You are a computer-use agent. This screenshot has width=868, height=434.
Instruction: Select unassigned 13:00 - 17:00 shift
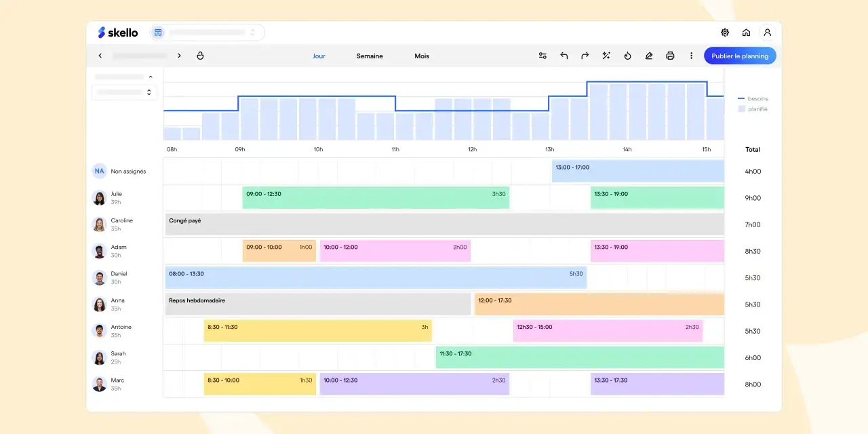(x=638, y=171)
